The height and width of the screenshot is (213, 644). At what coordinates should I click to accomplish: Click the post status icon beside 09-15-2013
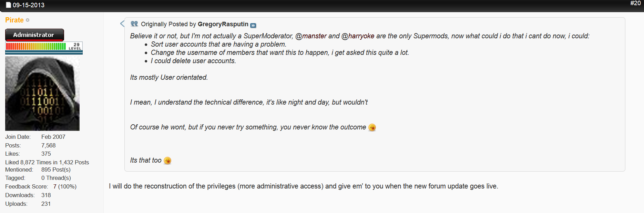coord(9,5)
